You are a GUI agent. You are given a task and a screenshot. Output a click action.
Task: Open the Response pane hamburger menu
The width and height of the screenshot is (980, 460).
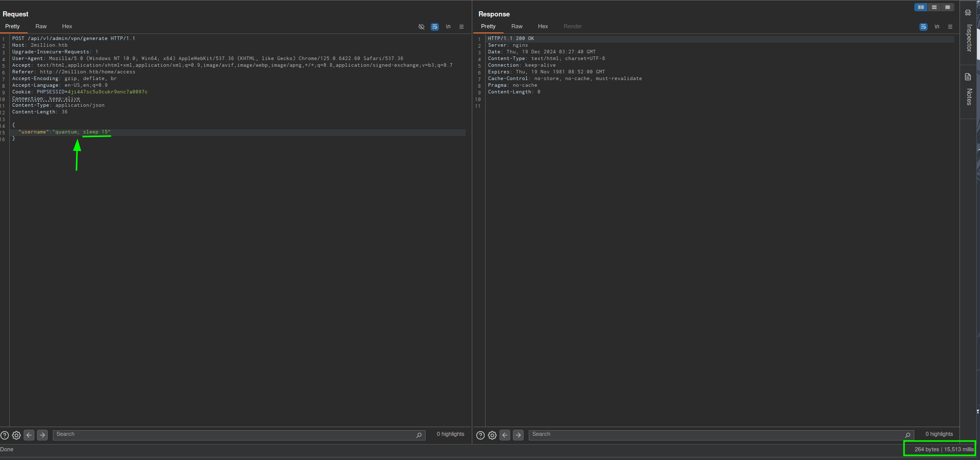tap(950, 27)
